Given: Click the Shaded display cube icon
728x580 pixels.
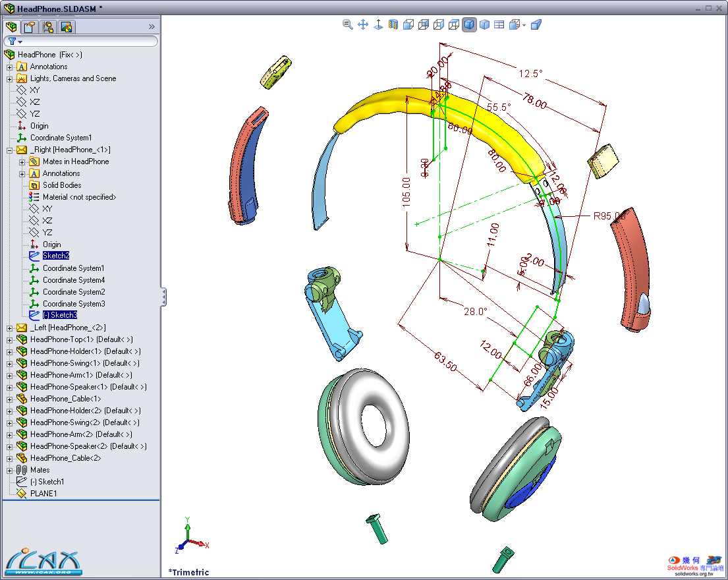Looking at the screenshot, I should coord(484,25).
